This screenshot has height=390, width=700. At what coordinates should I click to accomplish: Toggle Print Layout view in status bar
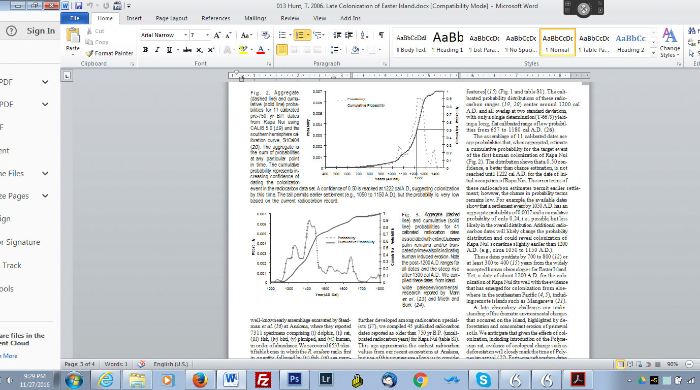tap(620, 364)
